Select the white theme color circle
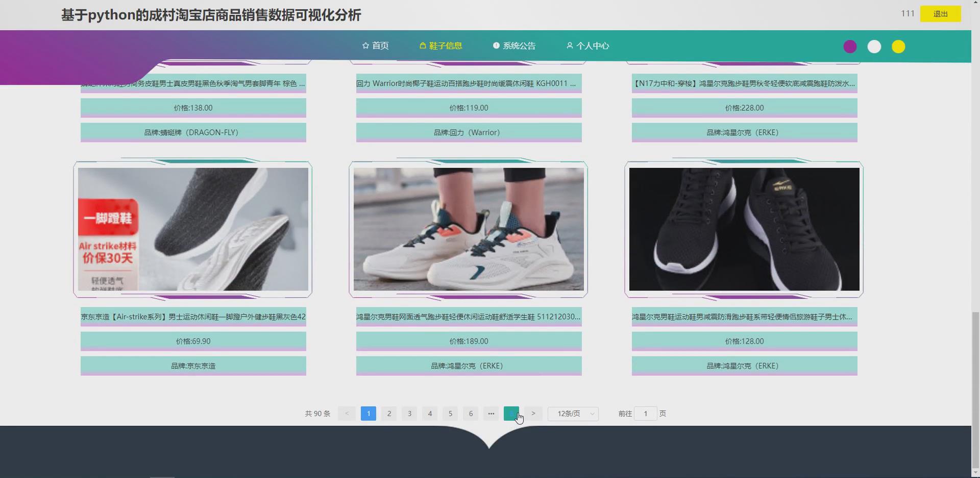The image size is (980, 478). [874, 47]
